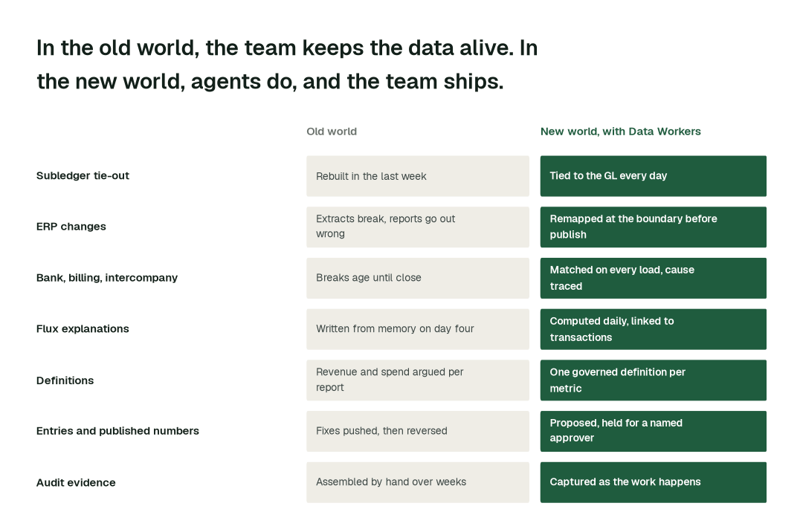The image size is (803, 532).
Task: Click the 'Definitions' row label
Action: pos(65,380)
